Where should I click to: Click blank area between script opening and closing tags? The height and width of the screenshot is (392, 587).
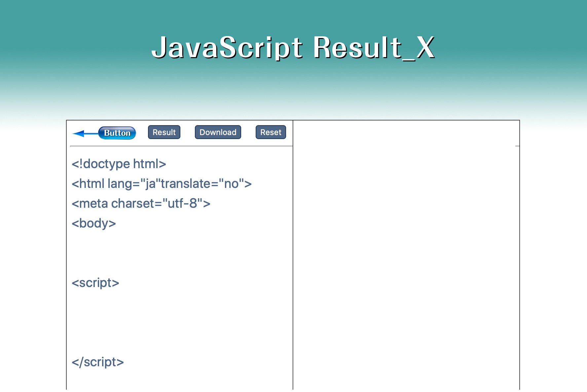178,322
